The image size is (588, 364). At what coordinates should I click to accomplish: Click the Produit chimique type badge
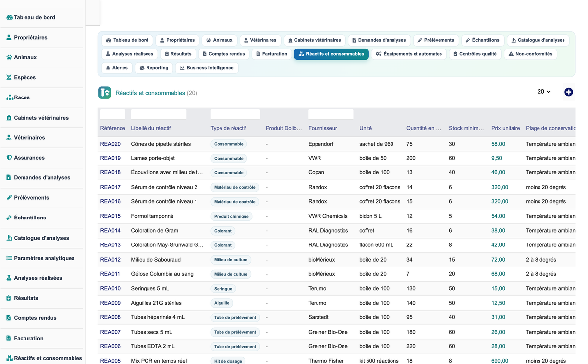click(231, 216)
